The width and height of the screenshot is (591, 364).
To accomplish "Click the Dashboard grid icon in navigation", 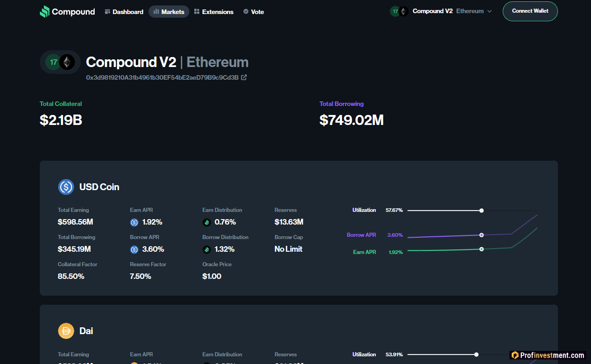I will point(107,11).
